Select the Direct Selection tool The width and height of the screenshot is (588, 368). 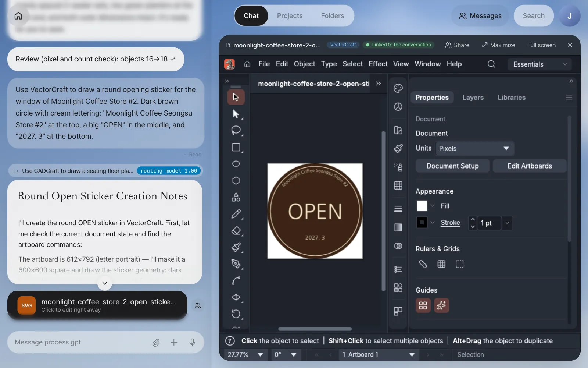(x=236, y=114)
